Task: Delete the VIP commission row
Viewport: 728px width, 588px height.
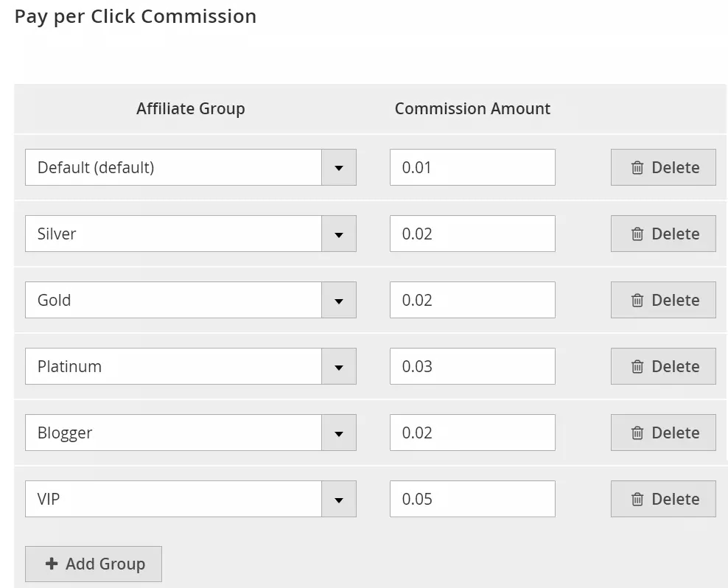Action: [662, 499]
